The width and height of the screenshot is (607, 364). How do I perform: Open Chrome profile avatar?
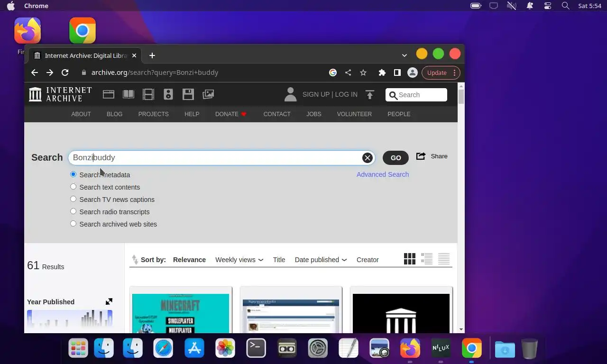click(x=413, y=73)
